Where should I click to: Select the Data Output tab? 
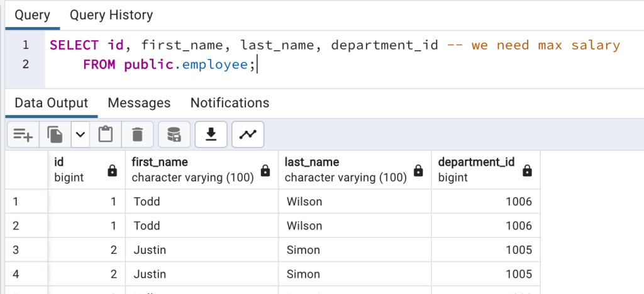click(52, 103)
